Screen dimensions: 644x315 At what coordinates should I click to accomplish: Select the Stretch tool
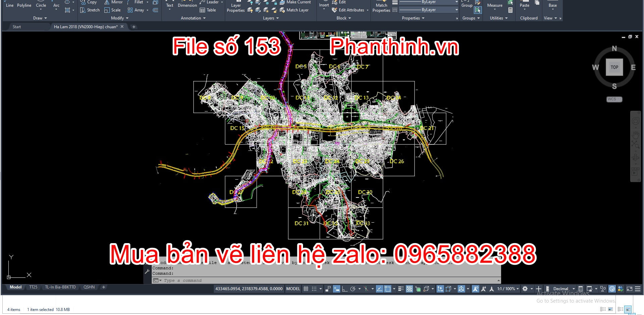pyautogui.click(x=90, y=10)
